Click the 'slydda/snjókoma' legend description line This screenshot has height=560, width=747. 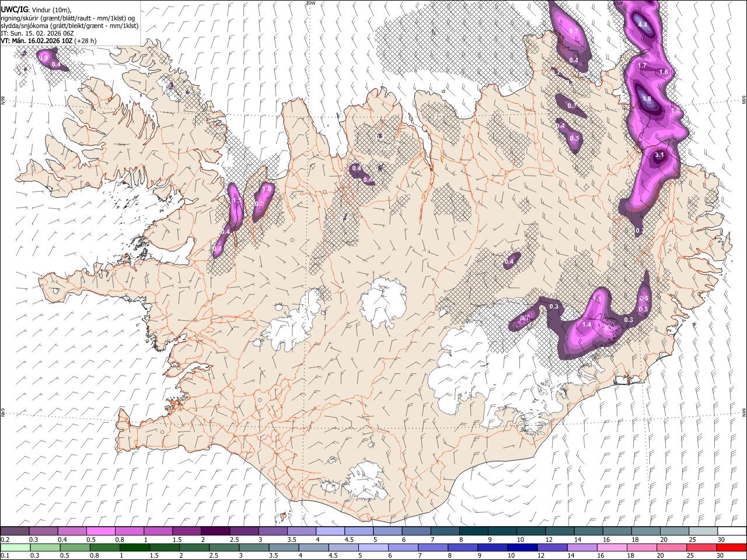pyautogui.click(x=70, y=26)
